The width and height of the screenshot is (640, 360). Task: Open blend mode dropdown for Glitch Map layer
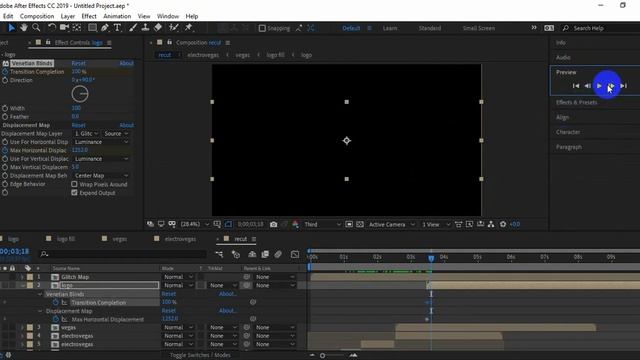(x=178, y=277)
